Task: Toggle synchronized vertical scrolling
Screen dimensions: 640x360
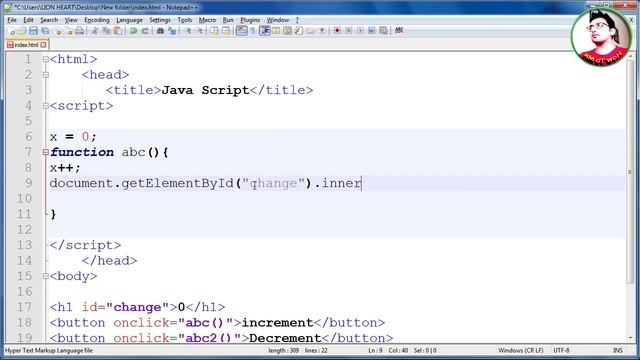Action: (214, 31)
